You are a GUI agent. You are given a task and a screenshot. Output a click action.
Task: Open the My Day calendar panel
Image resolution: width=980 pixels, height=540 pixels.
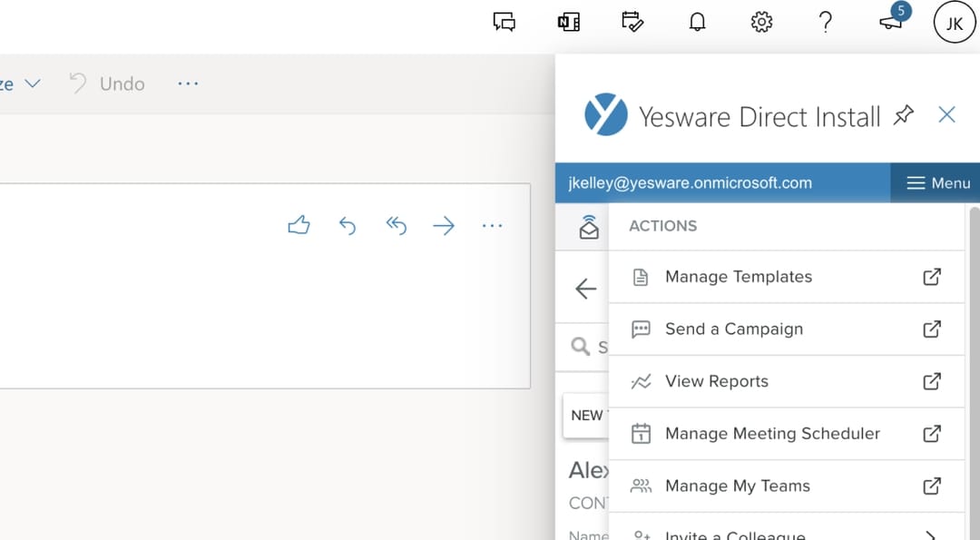tap(632, 22)
